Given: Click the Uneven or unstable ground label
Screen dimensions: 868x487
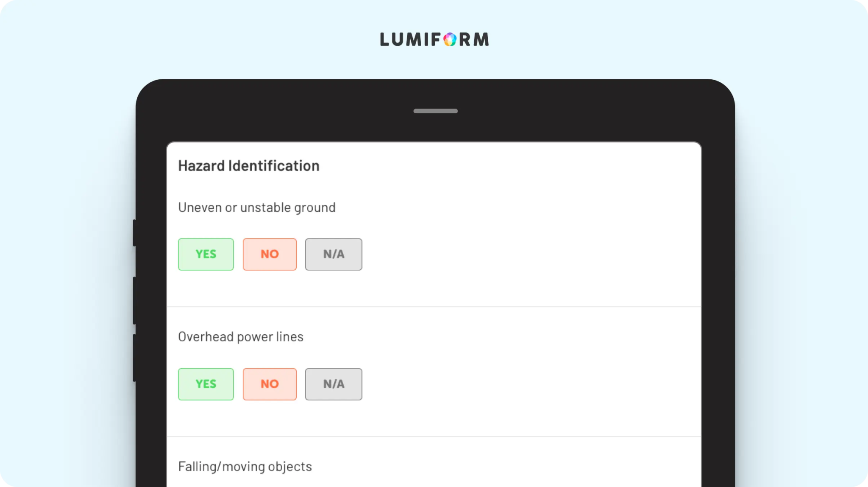Looking at the screenshot, I should click(257, 207).
